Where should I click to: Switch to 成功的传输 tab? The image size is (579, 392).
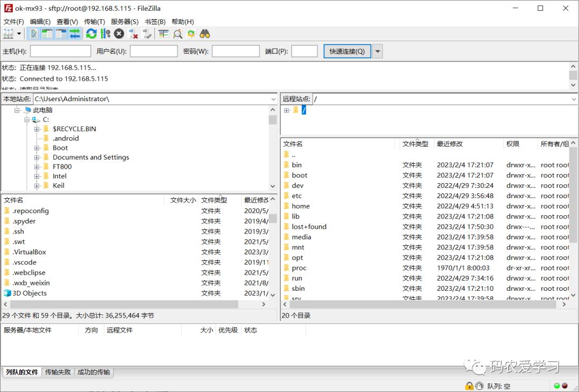click(x=94, y=372)
